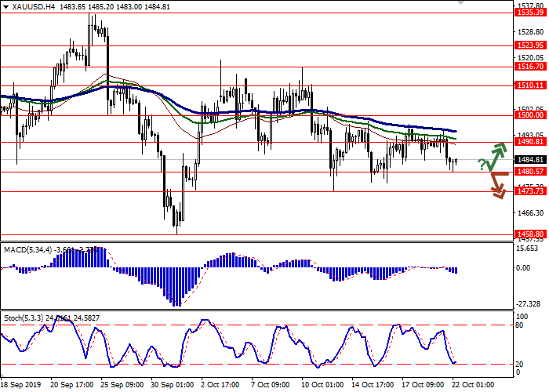Select the 1473.73 support price label
The width and height of the screenshot is (549, 392).
530,191
